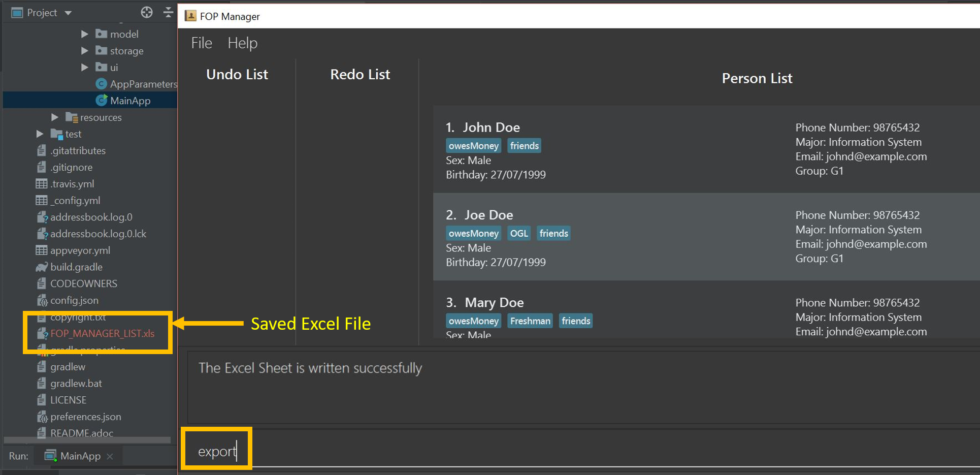
Task: Select README.adoc in project tree
Action: pyautogui.click(x=82, y=433)
